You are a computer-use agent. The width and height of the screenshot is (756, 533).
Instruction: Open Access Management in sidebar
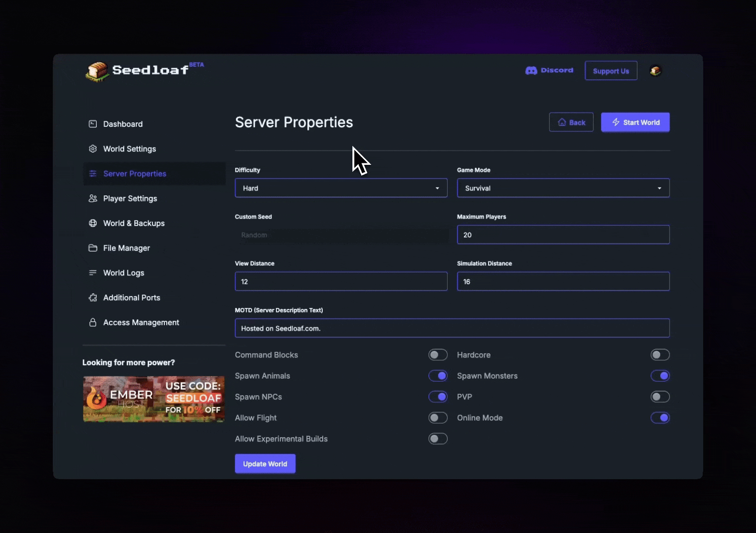pyautogui.click(x=154, y=322)
